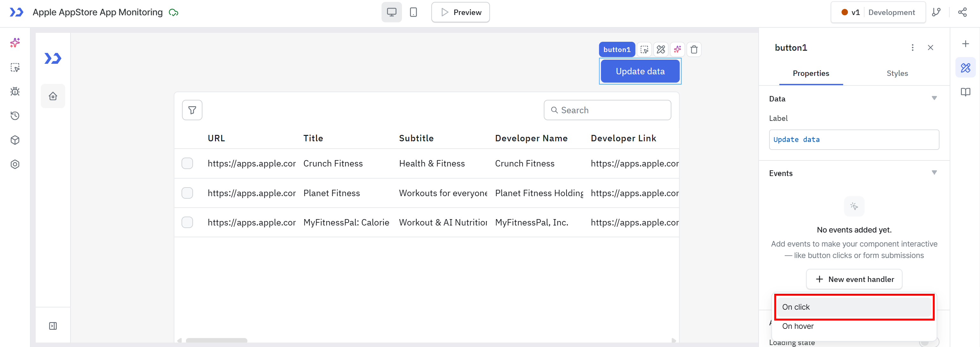The width and height of the screenshot is (980, 347).
Task: Click the URL column header
Action: pyautogui.click(x=216, y=138)
